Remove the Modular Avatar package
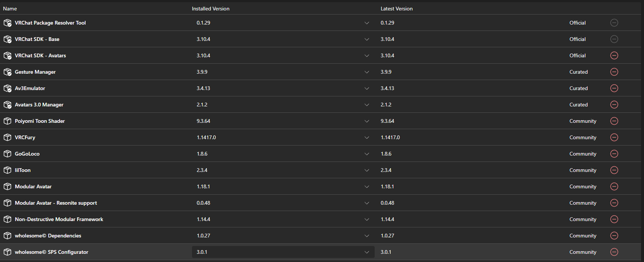This screenshot has height=262, width=644. click(614, 186)
